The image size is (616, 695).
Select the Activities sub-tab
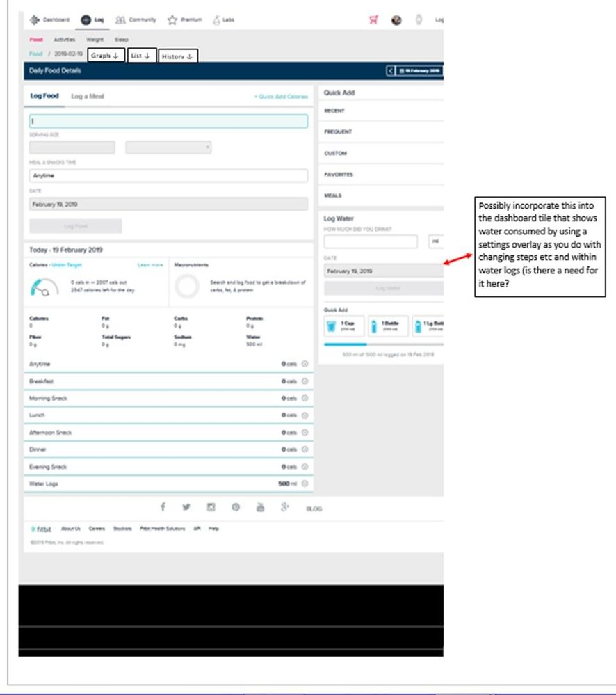(65, 40)
